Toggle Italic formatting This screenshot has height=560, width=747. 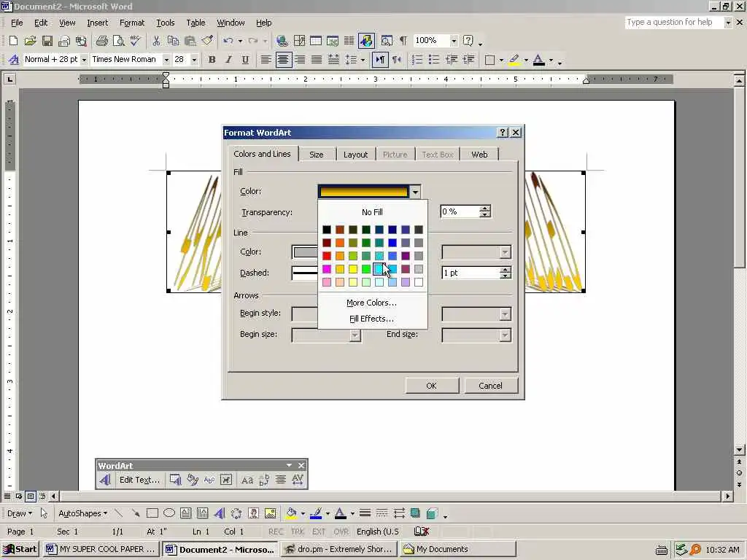point(228,60)
